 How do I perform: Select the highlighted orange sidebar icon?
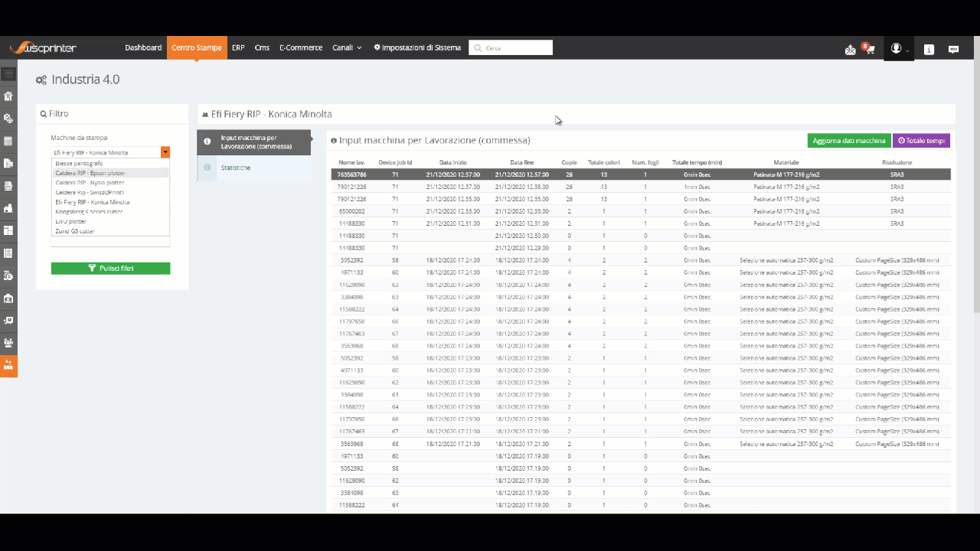pyautogui.click(x=8, y=365)
